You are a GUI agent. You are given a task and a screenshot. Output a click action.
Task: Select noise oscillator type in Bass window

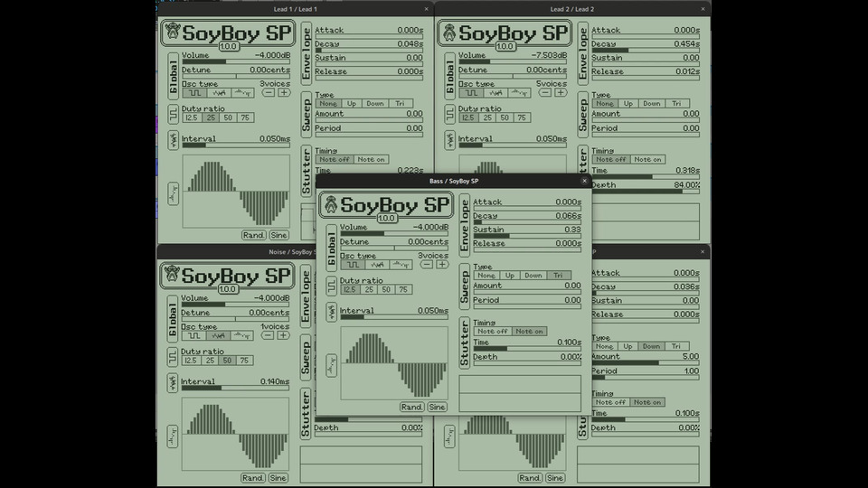click(377, 265)
